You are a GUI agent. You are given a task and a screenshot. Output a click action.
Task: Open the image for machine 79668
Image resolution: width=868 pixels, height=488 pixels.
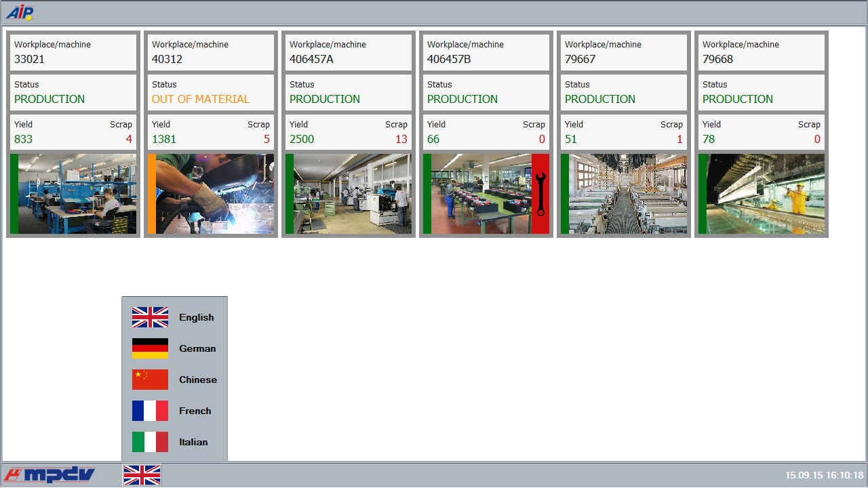pos(766,194)
